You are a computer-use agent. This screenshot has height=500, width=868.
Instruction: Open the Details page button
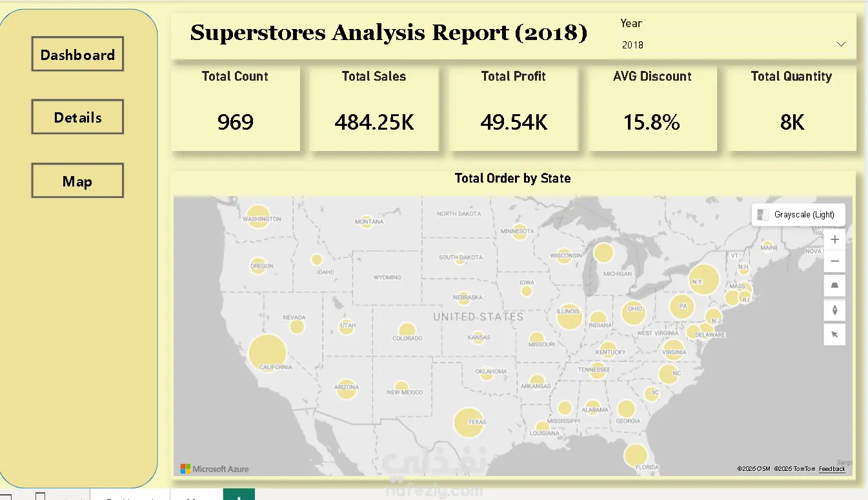click(77, 117)
